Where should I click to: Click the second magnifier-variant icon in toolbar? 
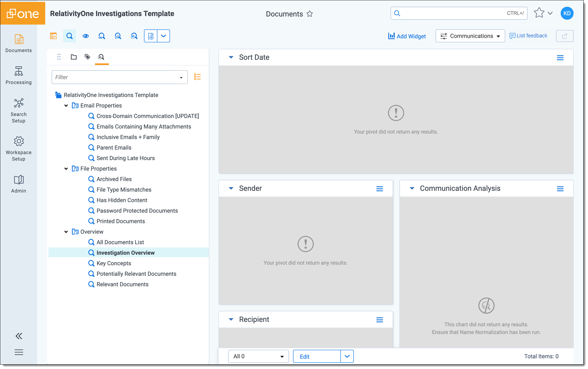[118, 36]
